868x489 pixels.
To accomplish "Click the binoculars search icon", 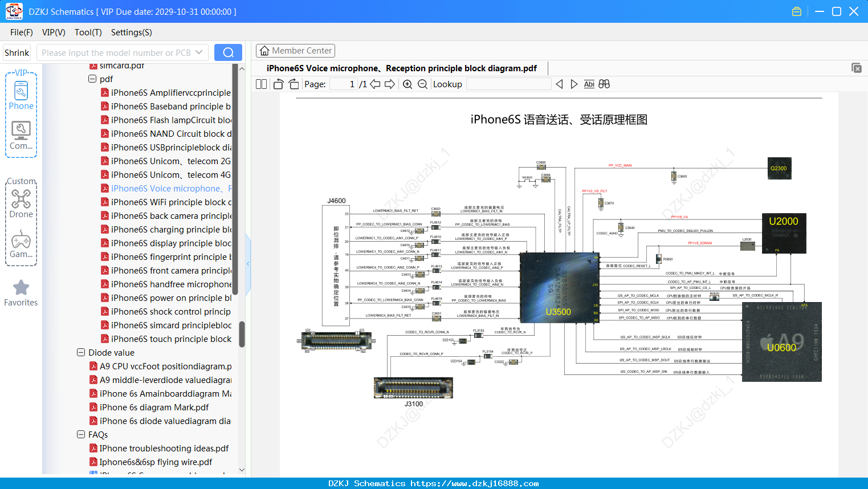I will pyautogui.click(x=604, y=84).
